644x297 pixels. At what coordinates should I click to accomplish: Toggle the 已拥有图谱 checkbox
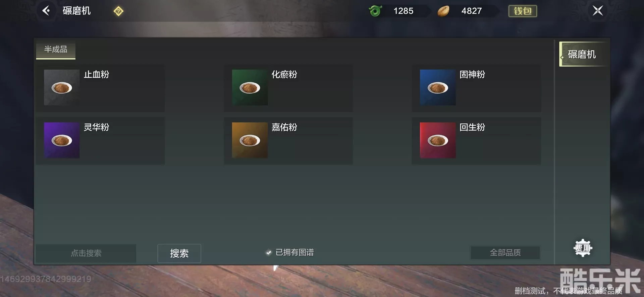(268, 253)
